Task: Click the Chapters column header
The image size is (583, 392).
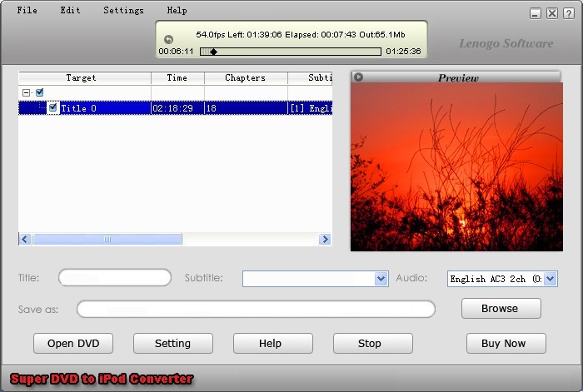Action: 246,77
